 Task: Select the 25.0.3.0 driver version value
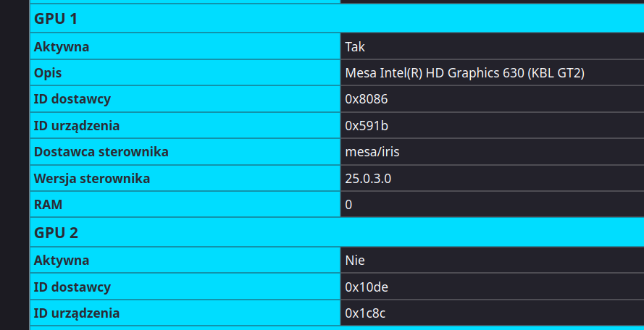pyautogui.click(x=368, y=179)
